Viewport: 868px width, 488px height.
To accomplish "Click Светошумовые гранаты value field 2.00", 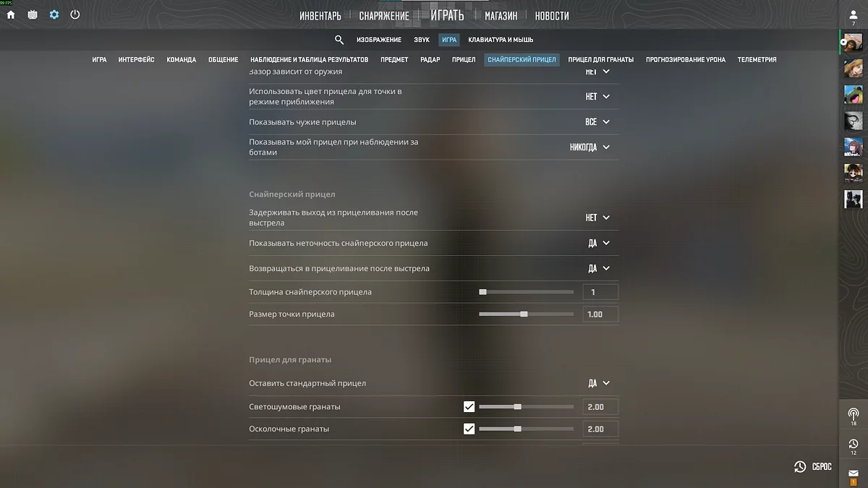I will tap(600, 407).
